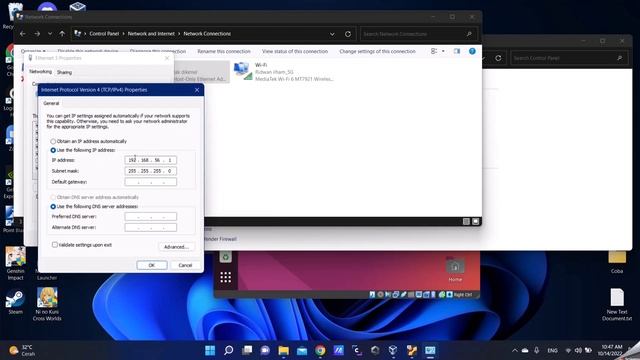This screenshot has width=640, height=360.
Task: Open clock and date in taskbar
Action: [x=611, y=350]
